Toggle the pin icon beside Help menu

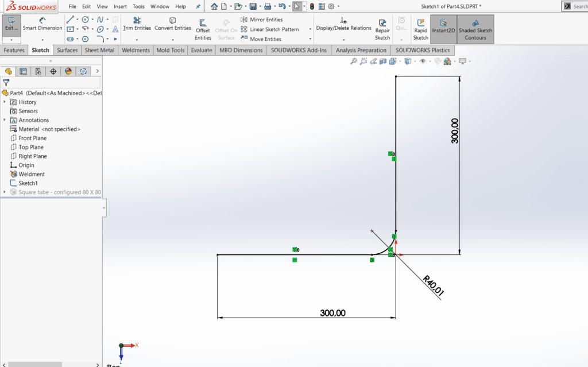pos(198,6)
